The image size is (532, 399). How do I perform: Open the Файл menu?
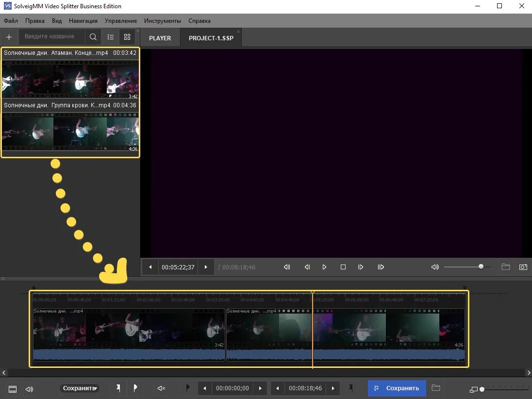pos(11,21)
